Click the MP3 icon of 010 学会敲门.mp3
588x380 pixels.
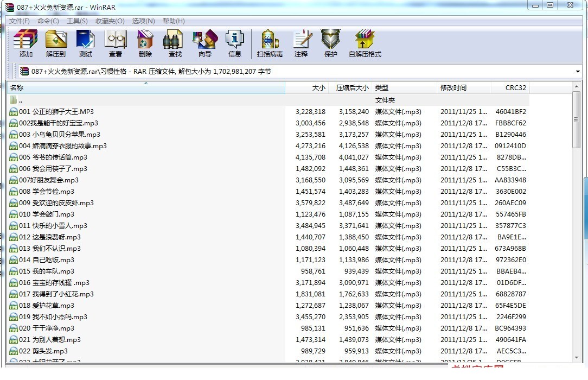(x=14, y=214)
